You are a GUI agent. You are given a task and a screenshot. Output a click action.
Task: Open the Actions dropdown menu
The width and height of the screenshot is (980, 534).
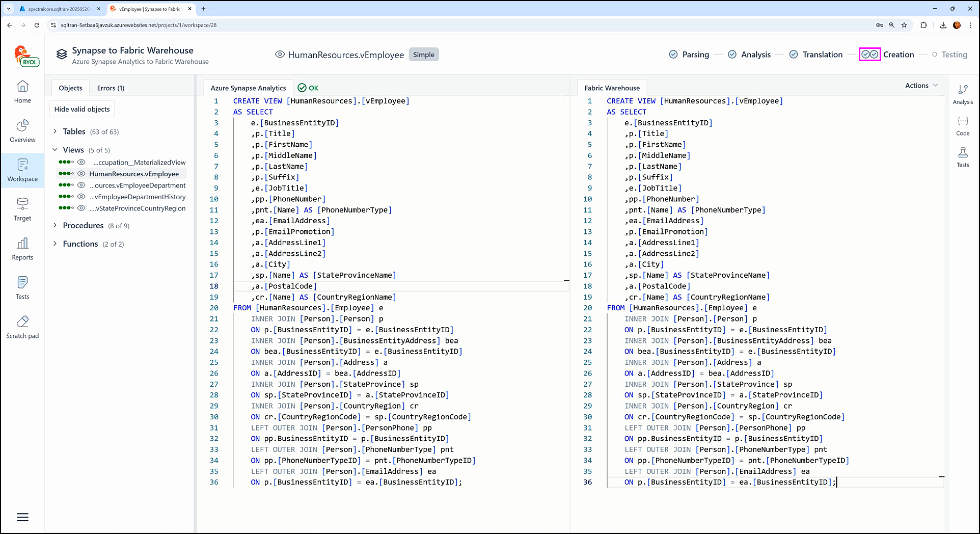click(921, 86)
